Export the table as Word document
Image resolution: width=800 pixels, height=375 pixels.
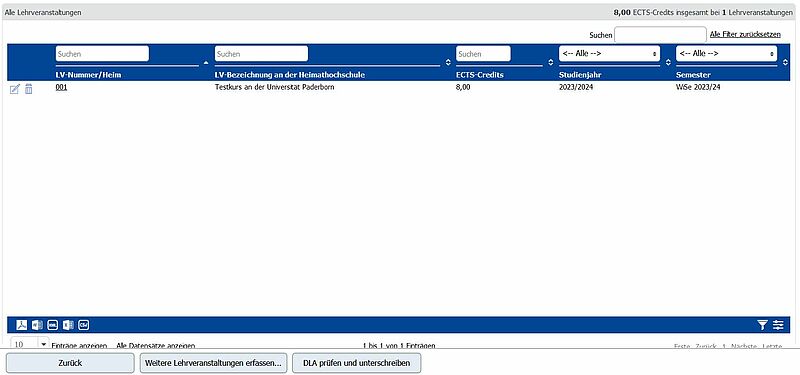coord(37,325)
